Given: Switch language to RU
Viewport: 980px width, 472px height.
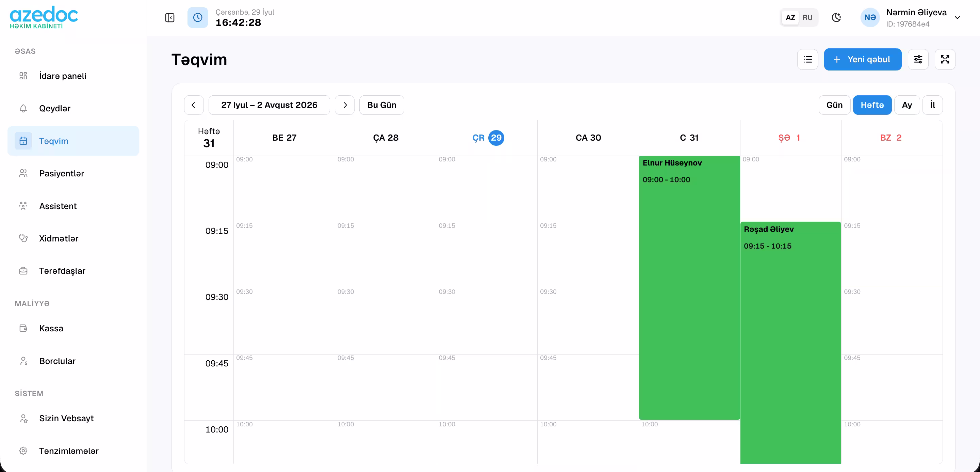Looking at the screenshot, I should coord(807,17).
